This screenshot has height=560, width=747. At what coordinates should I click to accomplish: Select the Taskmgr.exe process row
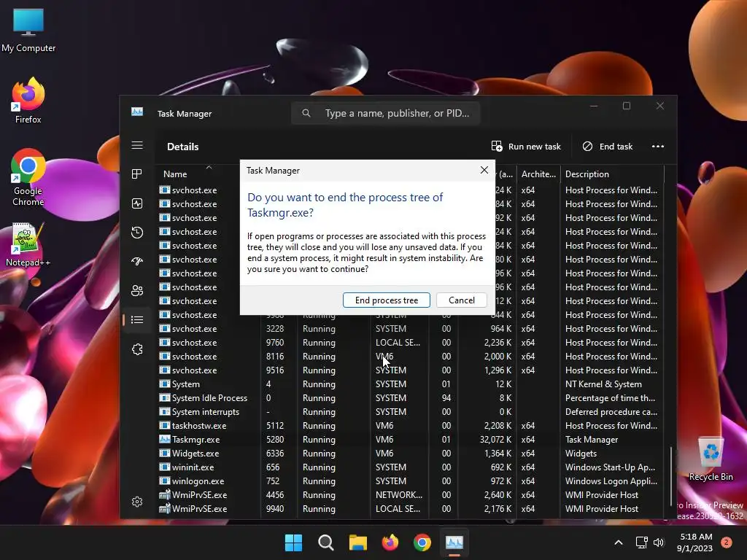click(410, 439)
